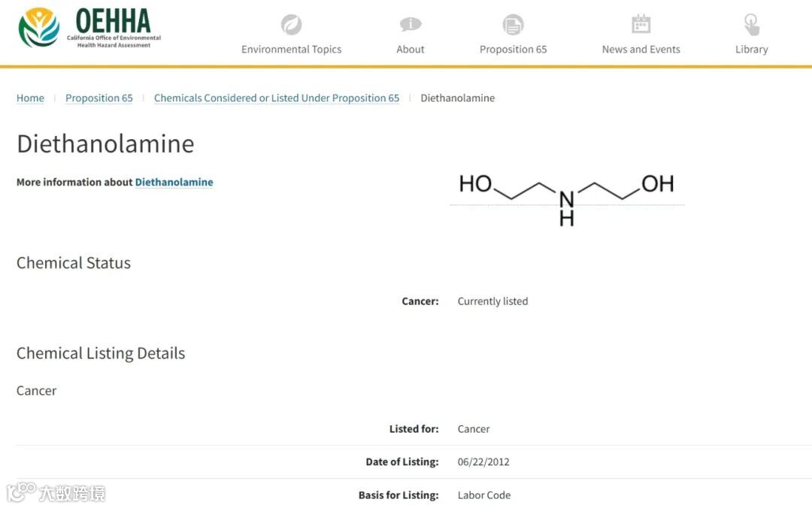
Task: Open the More information Diethanolamine link
Action: tap(174, 183)
